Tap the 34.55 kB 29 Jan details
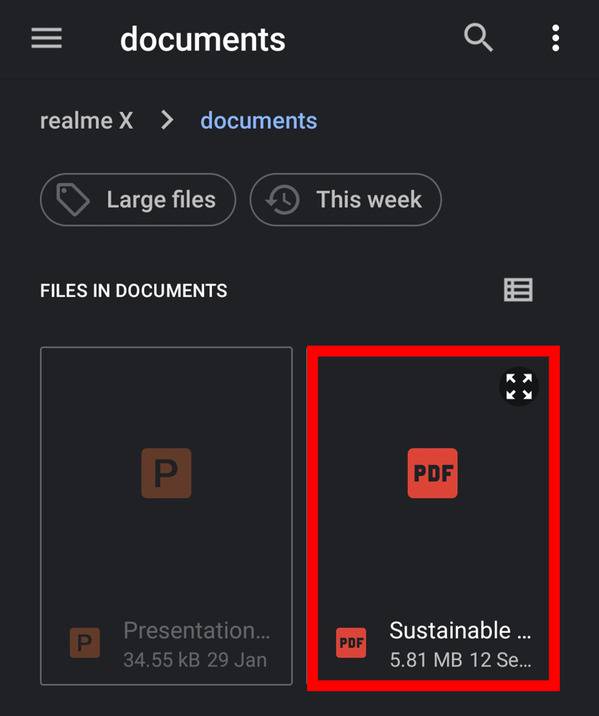 195,660
